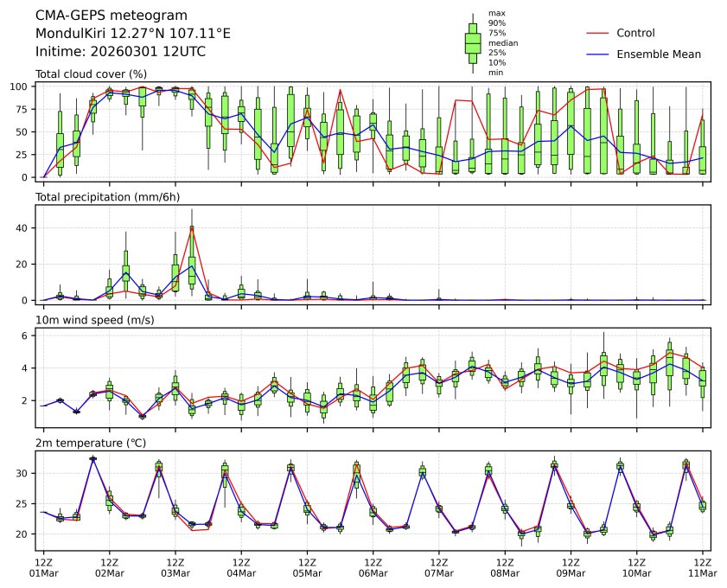Click the blue Ensemble Mean legend line
727x588 pixels.
[x=598, y=54]
